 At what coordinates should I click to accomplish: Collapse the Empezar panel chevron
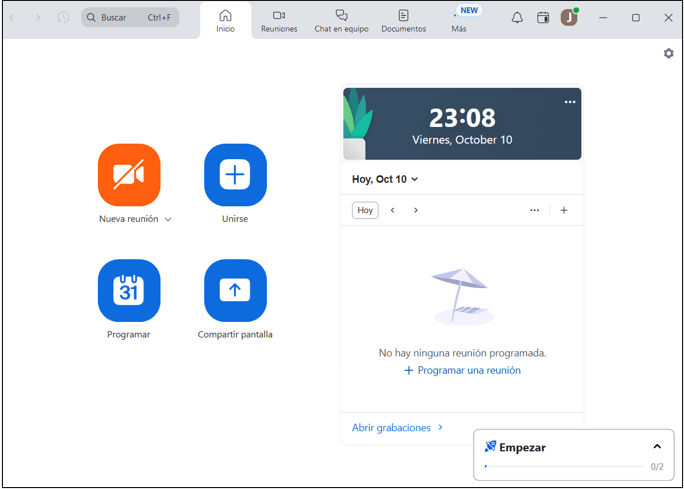(657, 447)
